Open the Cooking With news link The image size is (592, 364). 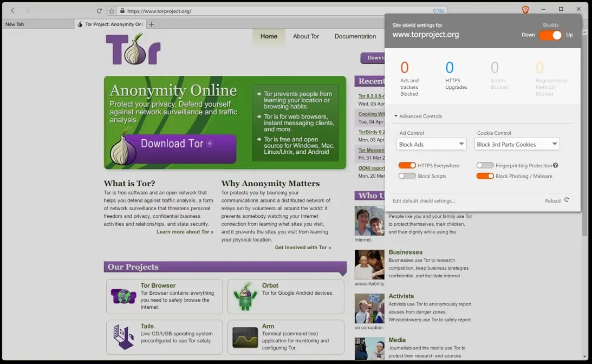click(371, 114)
